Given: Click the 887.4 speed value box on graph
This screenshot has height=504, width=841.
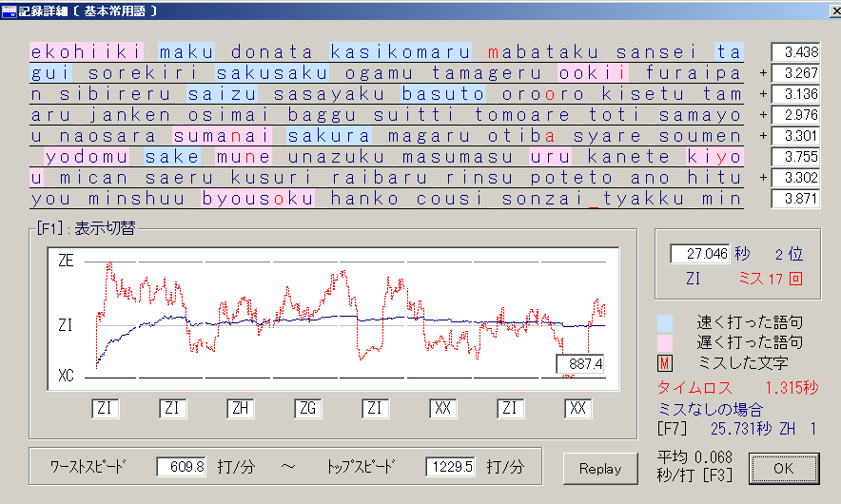Looking at the screenshot, I should point(580,364).
